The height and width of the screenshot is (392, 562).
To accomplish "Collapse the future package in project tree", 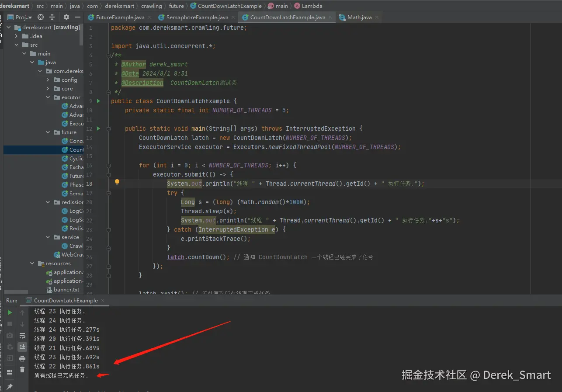I will [48, 132].
